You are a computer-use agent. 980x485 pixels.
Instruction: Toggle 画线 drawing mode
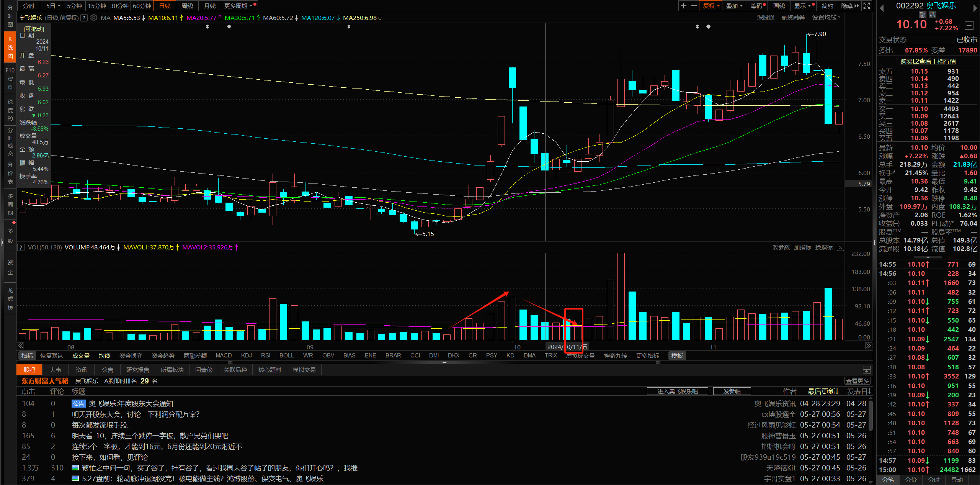click(x=779, y=6)
